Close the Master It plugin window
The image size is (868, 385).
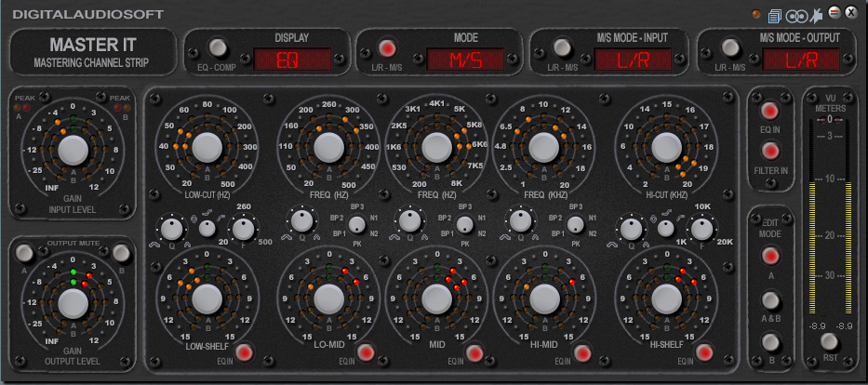pyautogui.click(x=850, y=11)
